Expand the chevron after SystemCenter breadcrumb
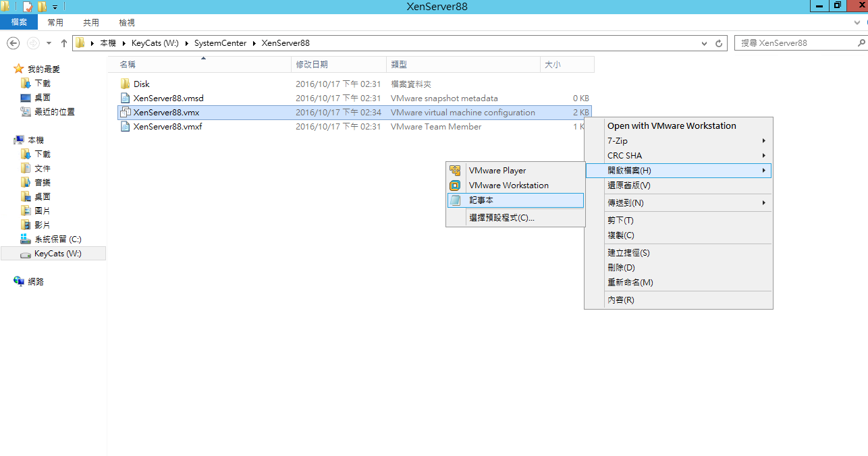 pos(254,43)
